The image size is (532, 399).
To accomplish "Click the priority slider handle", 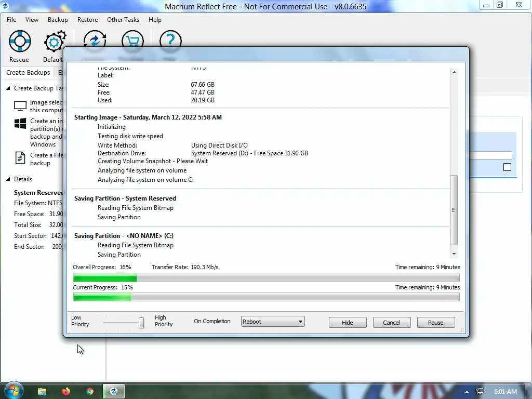I will point(141,323).
